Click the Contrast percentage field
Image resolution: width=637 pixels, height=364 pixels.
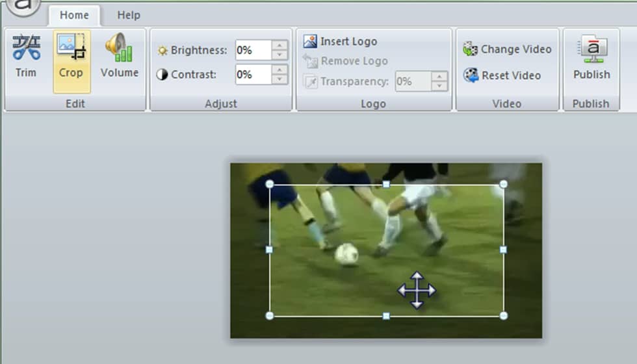253,74
